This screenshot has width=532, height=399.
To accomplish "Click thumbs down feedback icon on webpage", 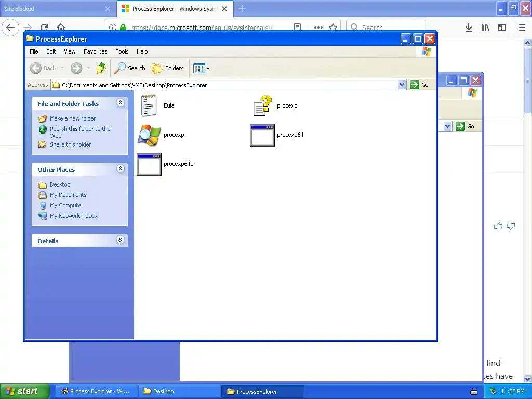I will tap(511, 226).
